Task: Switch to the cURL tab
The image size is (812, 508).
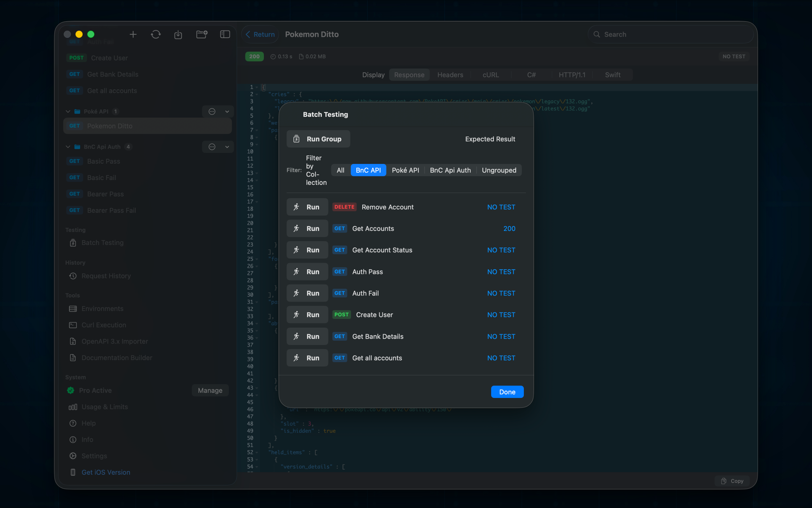Action: [x=491, y=75]
